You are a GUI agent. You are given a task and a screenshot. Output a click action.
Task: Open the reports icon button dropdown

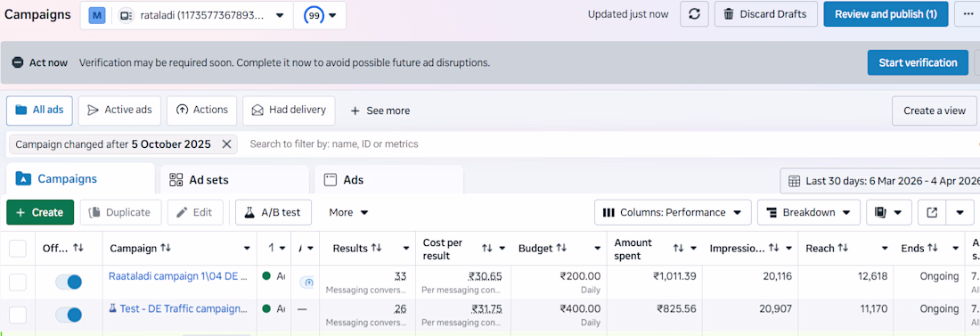coord(889,212)
